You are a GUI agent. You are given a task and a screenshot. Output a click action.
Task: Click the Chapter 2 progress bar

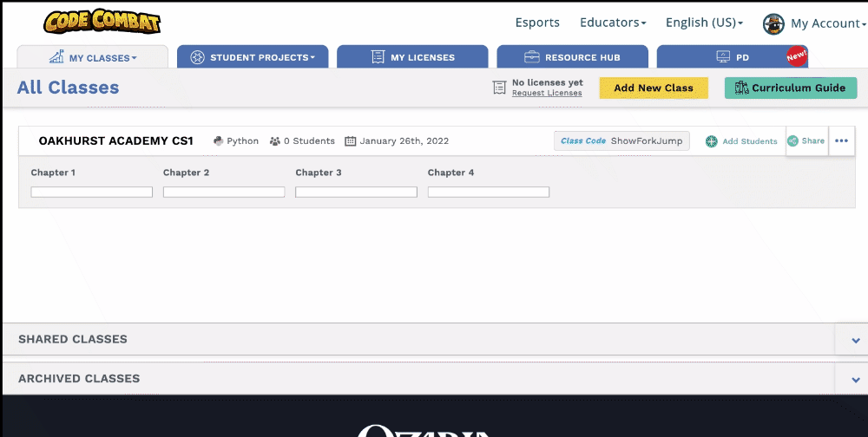pos(224,192)
